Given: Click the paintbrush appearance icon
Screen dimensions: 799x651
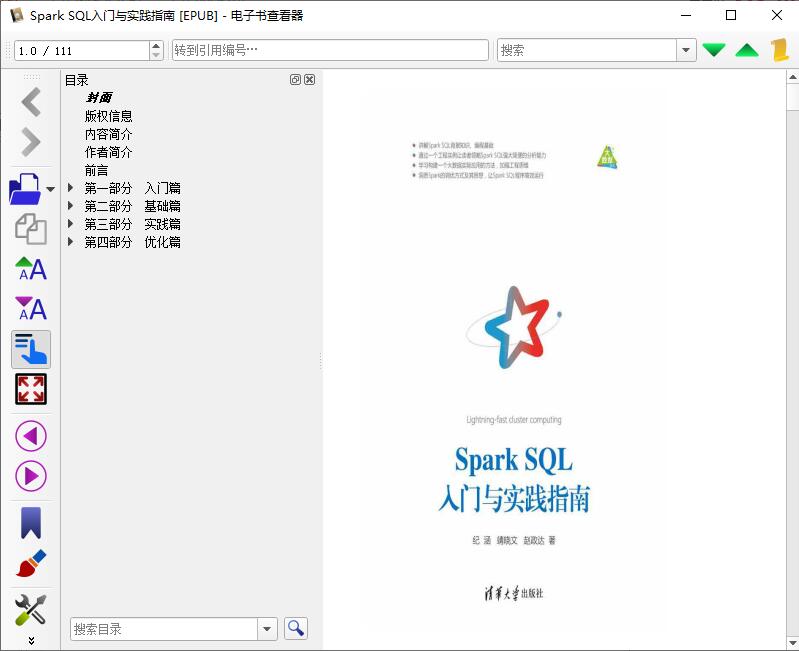Looking at the screenshot, I should 31,563.
